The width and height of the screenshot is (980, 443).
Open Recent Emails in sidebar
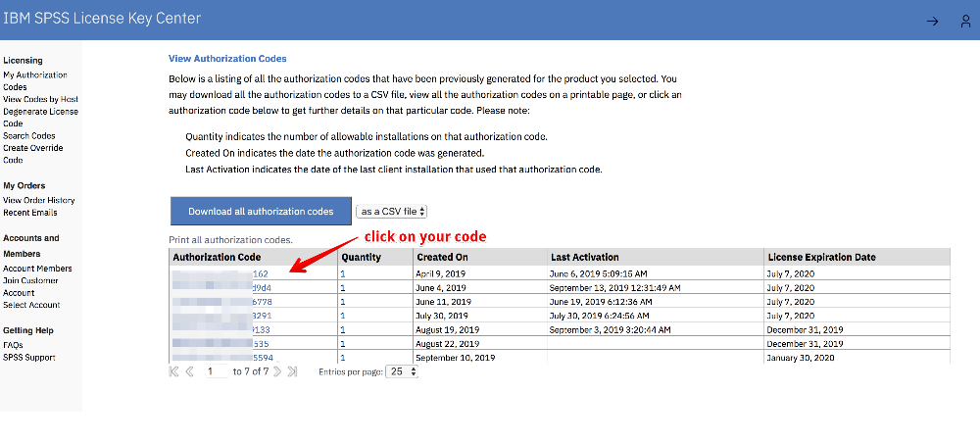click(x=30, y=213)
